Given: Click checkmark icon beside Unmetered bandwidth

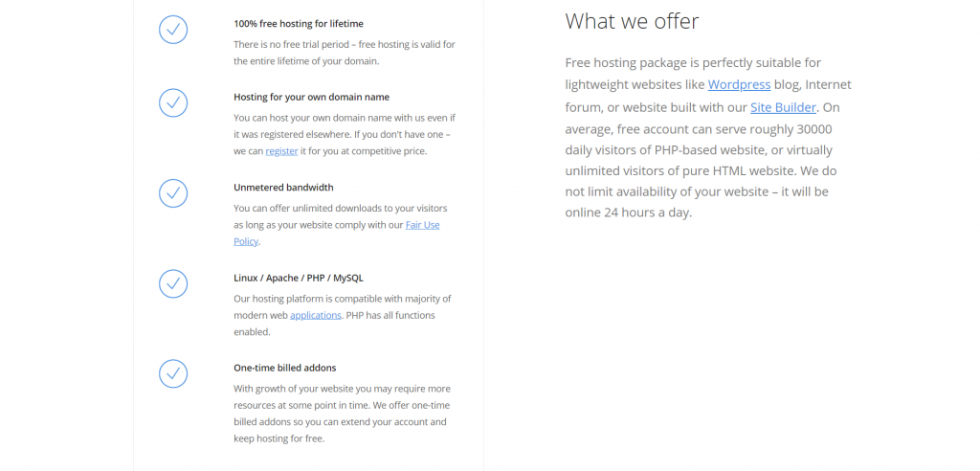Looking at the screenshot, I should (173, 193).
